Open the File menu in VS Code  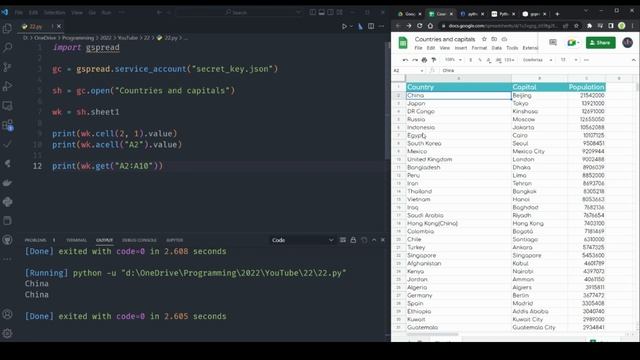pos(19,13)
